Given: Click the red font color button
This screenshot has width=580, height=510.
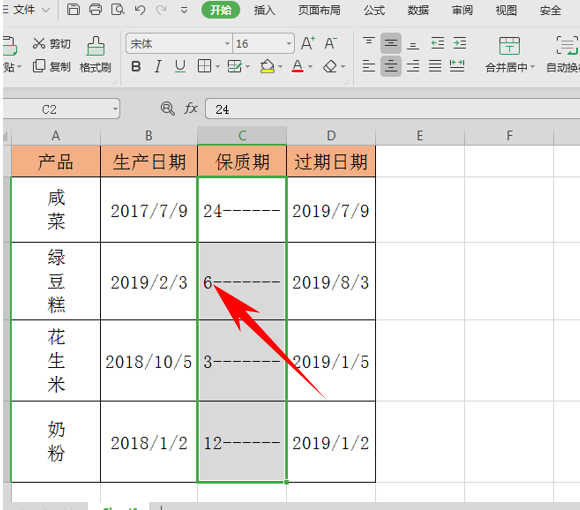Looking at the screenshot, I should click(x=297, y=67).
